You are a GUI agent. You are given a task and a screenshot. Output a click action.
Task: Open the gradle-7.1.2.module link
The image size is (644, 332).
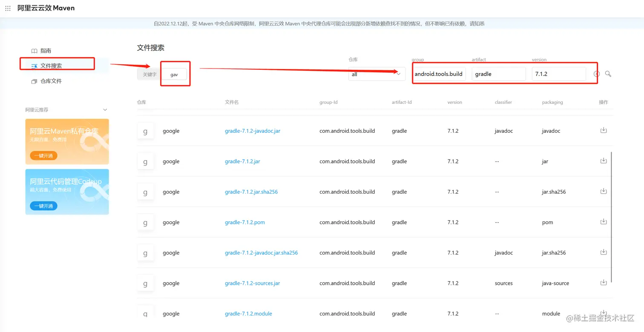(248, 314)
